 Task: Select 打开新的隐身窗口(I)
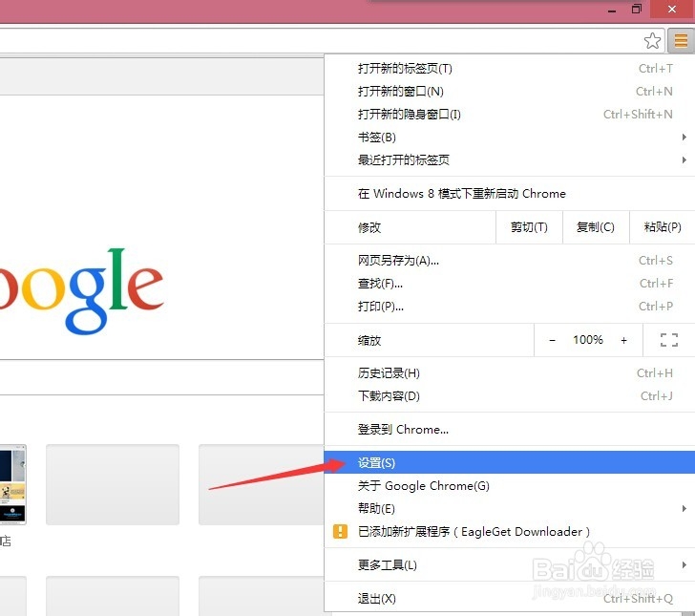point(510,115)
